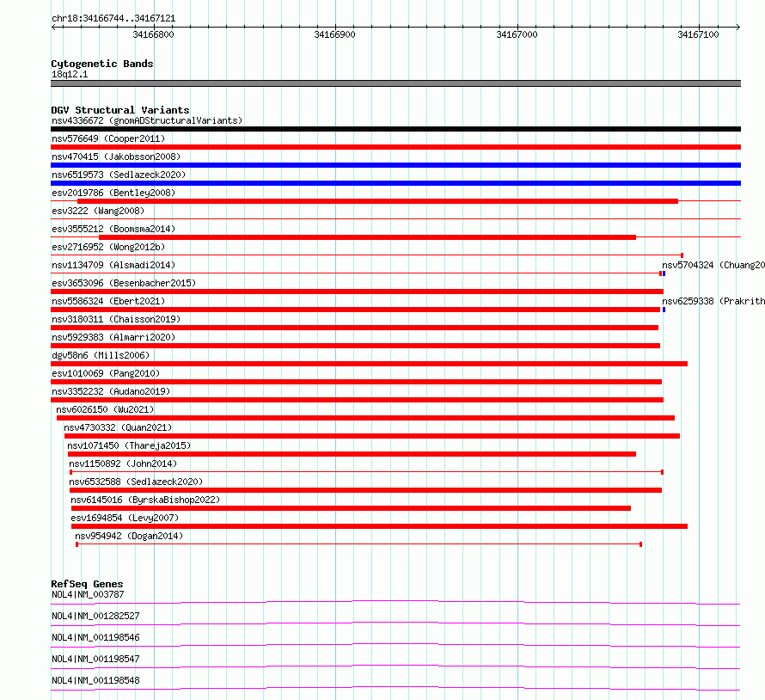Select nsv6532588 (Sedlazeck2020) variant label
The height and width of the screenshot is (700, 765).
point(136,482)
